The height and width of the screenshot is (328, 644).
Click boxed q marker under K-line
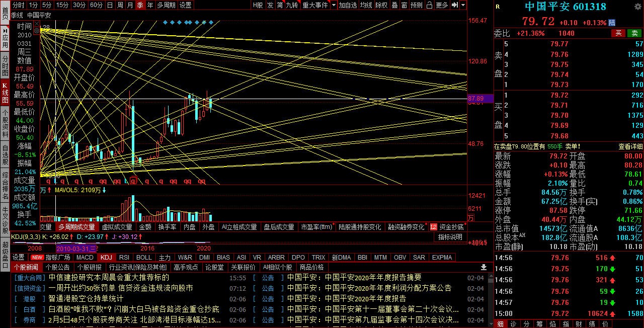133,181
